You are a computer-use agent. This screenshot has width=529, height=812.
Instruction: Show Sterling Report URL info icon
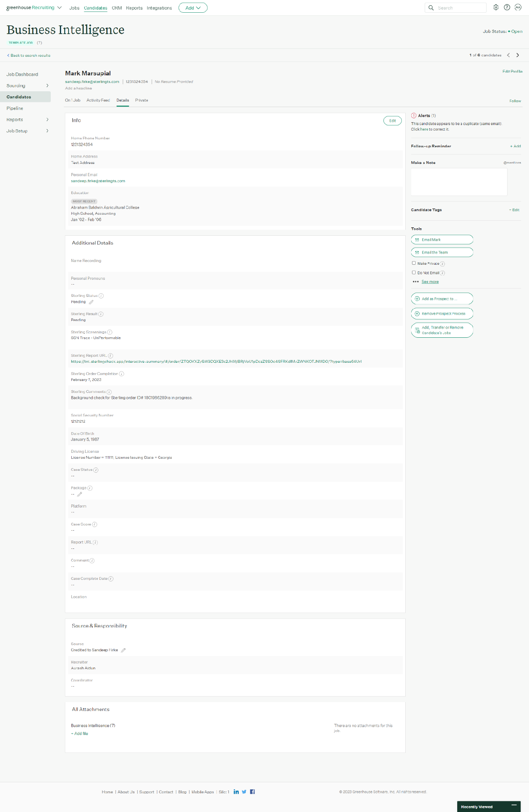point(111,356)
